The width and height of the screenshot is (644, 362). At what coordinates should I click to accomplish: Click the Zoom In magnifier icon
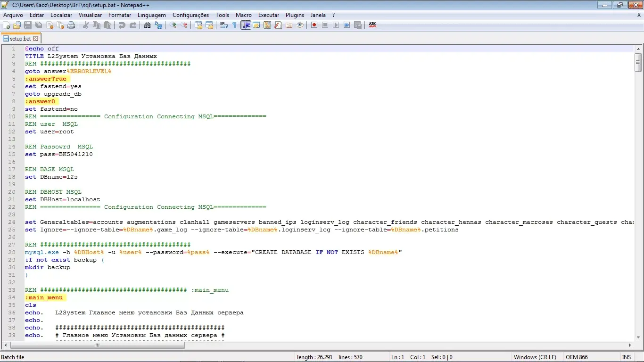[173, 25]
